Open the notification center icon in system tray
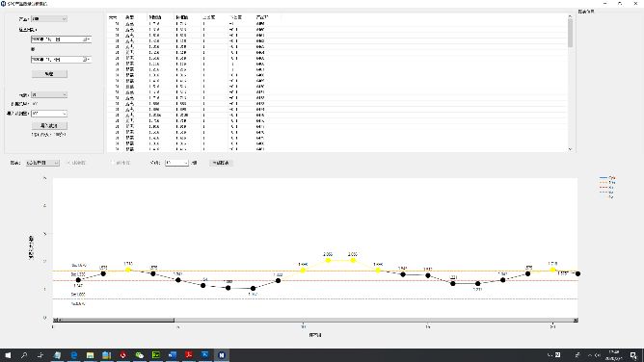The height and width of the screenshot is (362, 644). click(633, 355)
